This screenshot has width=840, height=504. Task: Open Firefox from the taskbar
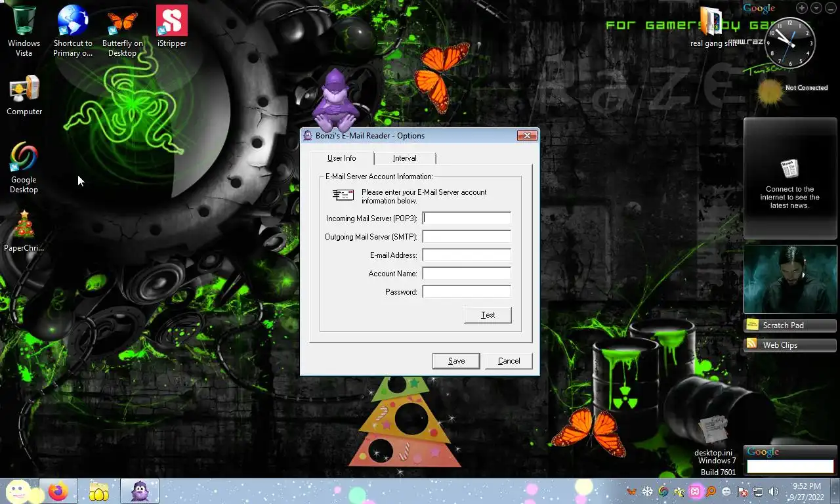click(x=58, y=491)
